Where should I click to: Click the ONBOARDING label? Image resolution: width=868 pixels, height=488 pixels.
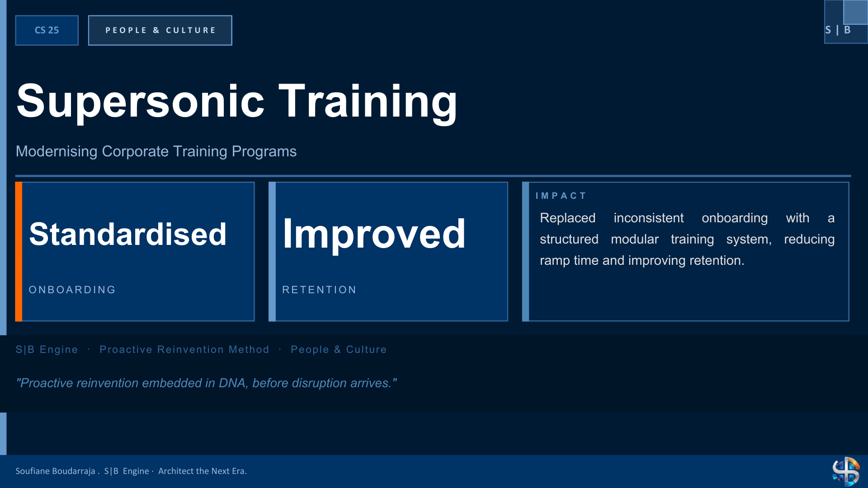pyautogui.click(x=72, y=290)
